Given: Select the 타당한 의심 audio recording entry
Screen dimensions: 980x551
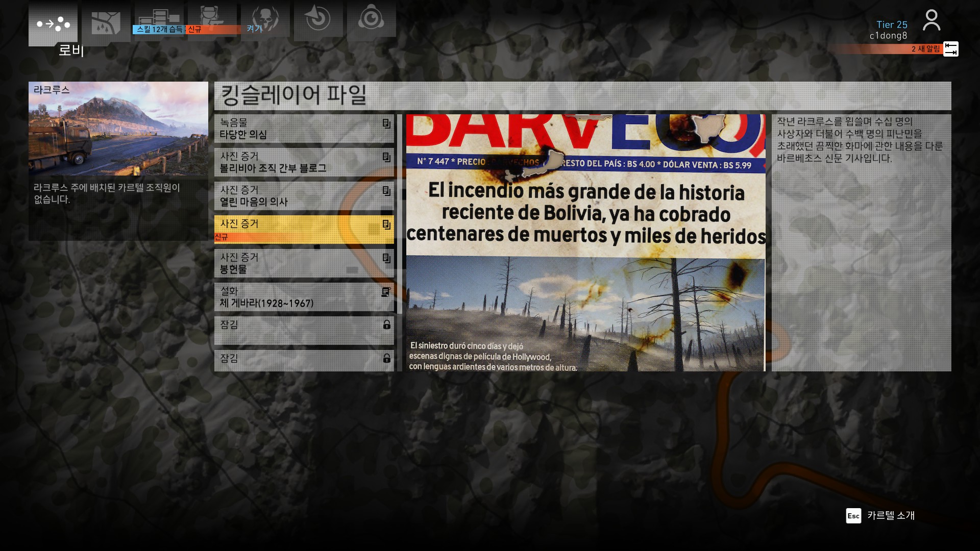Looking at the screenshot, I should click(304, 129).
